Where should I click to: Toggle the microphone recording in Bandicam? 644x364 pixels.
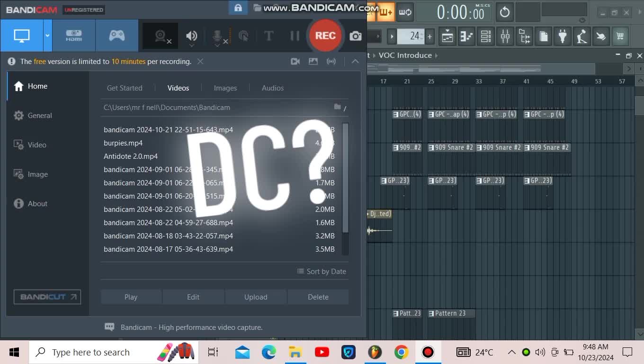tap(217, 36)
